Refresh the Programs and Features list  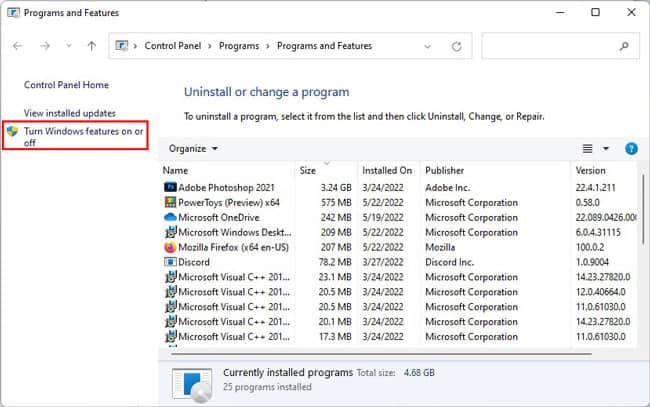click(x=456, y=46)
